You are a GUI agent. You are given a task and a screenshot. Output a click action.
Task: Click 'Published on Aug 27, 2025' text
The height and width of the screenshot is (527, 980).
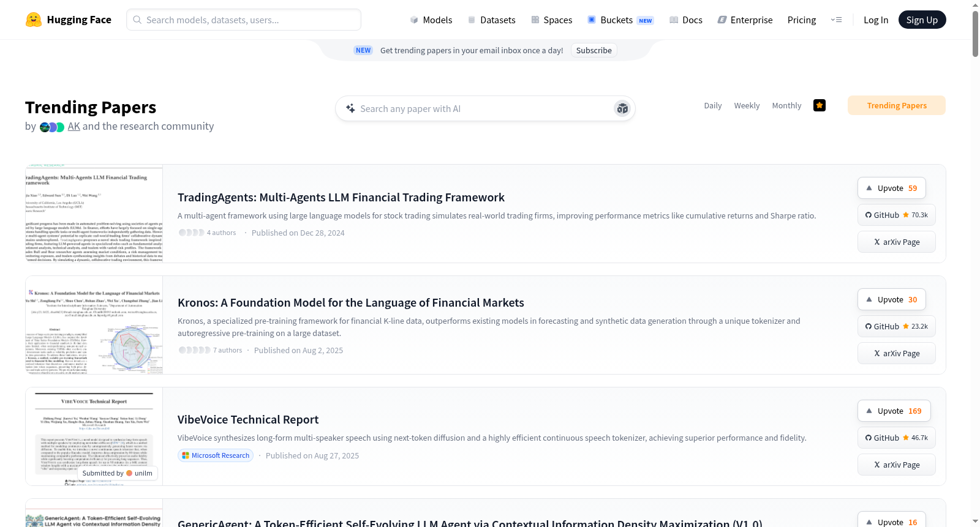(x=312, y=455)
